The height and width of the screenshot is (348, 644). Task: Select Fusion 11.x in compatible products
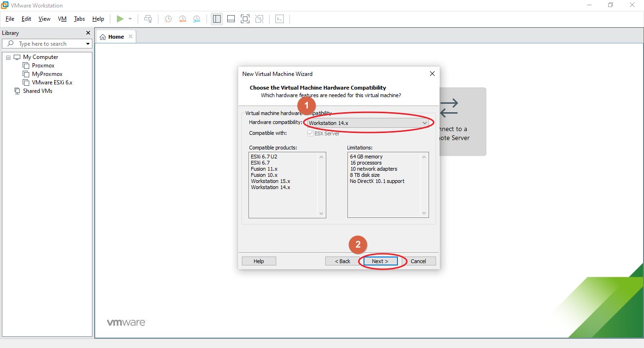click(264, 169)
